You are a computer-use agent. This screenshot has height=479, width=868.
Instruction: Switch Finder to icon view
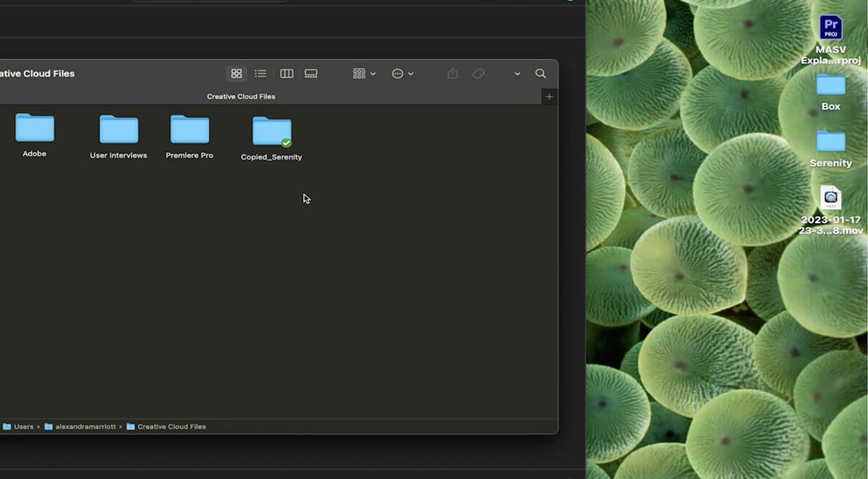coord(236,73)
